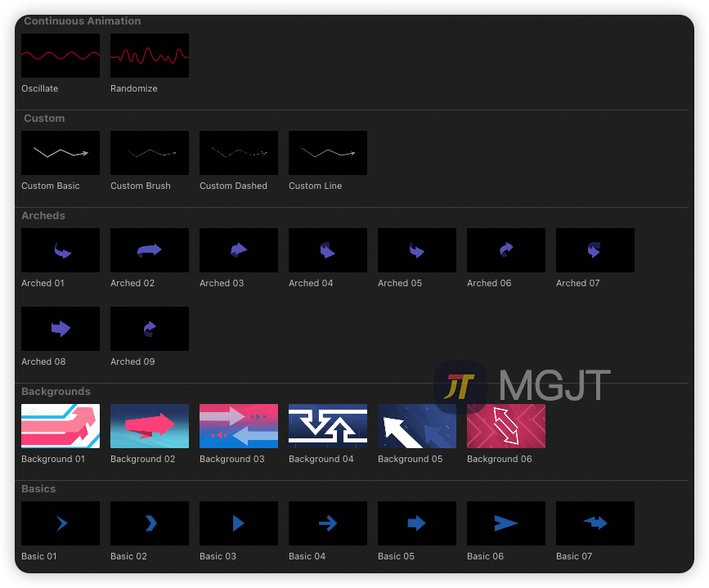Click the "Basic 05" label text
Viewport: 709px width, 588px height.
396,556
